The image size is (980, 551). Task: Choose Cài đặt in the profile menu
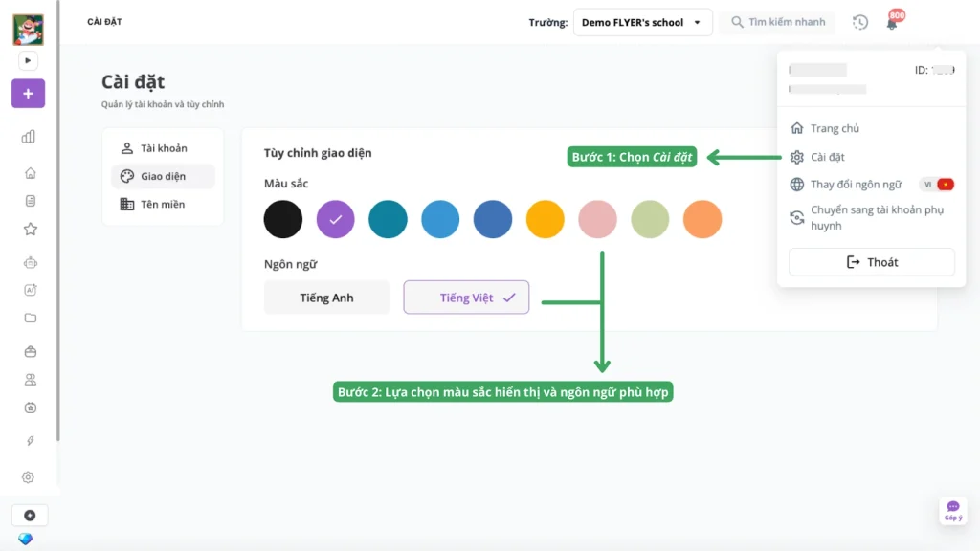[x=827, y=157]
